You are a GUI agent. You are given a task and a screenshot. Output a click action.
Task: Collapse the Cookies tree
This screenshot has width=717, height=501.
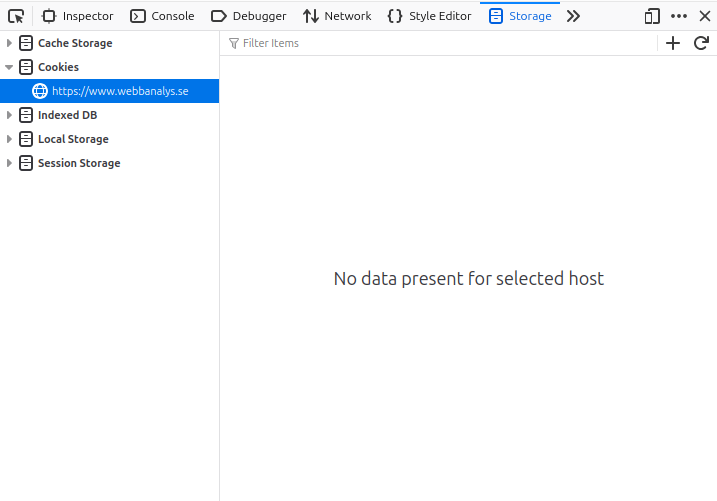[x=10, y=67]
